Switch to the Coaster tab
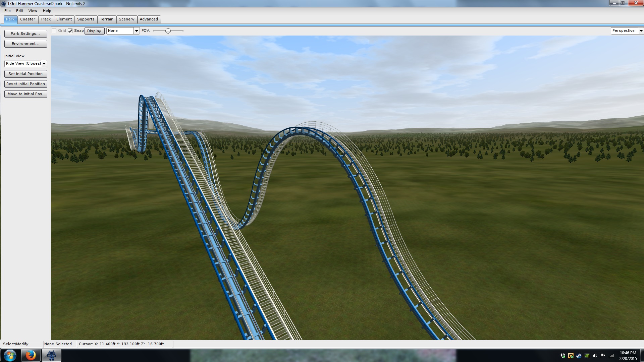The width and height of the screenshot is (644, 362). coord(28,19)
